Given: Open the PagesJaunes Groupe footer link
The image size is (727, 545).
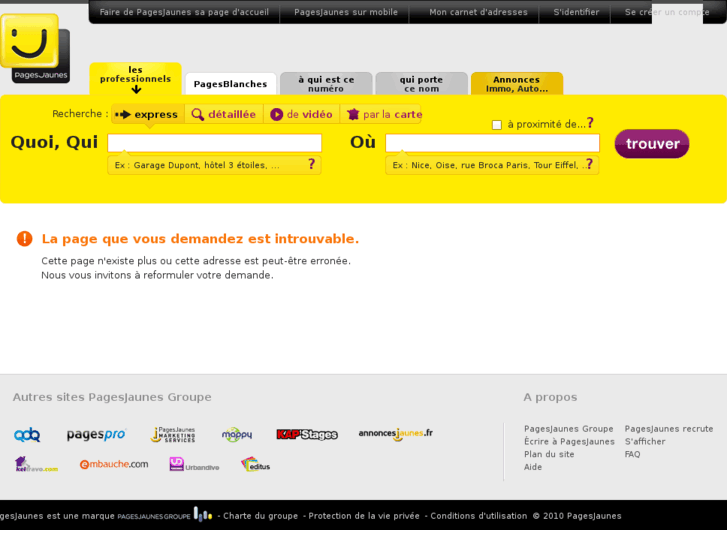Looking at the screenshot, I should [x=568, y=429].
